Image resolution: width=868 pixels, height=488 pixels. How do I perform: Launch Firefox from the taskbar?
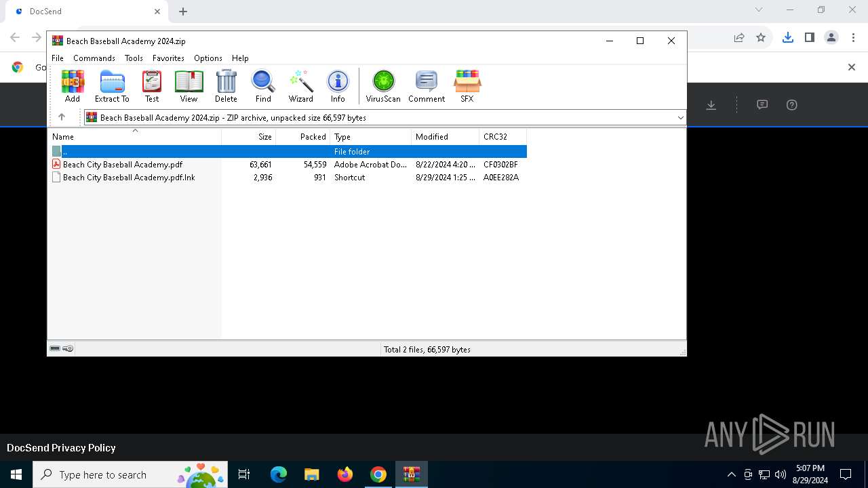click(345, 474)
